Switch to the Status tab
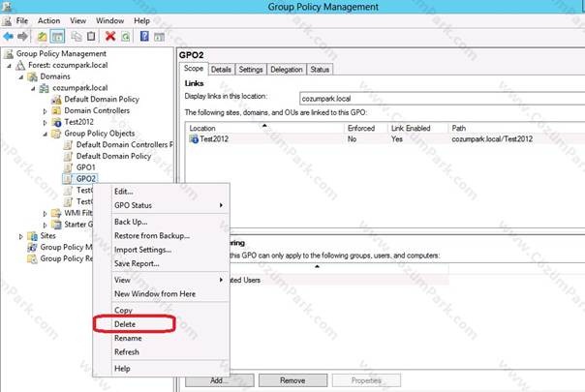Viewport: 585px width, 392px height. click(x=320, y=70)
